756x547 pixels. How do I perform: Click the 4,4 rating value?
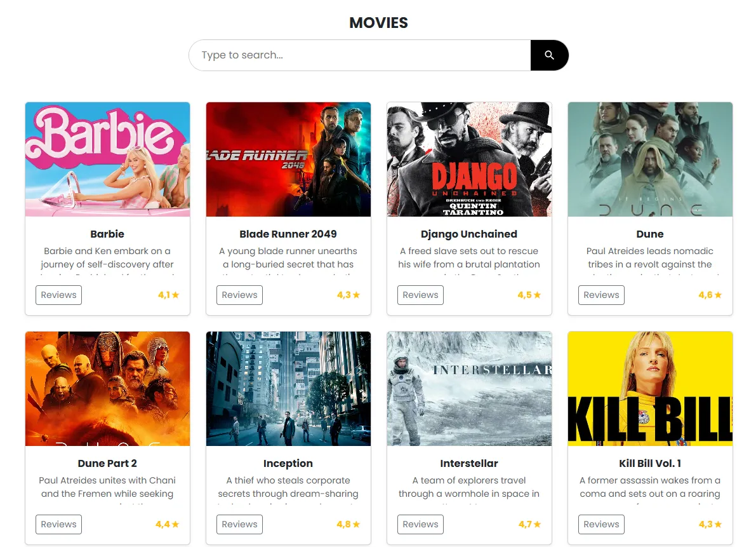coord(162,524)
